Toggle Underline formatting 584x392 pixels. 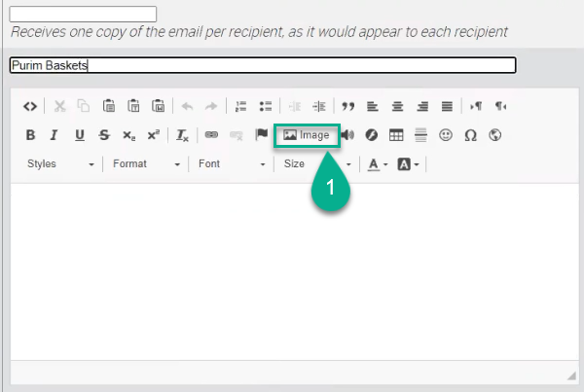[79, 135]
